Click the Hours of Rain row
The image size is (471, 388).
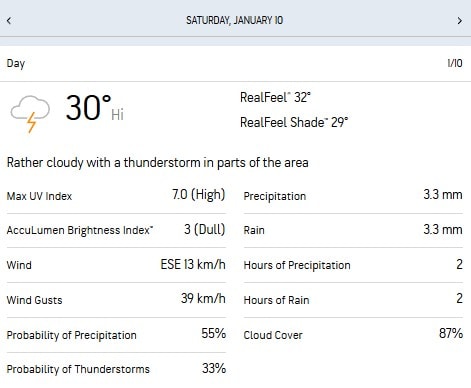pyautogui.click(x=353, y=300)
